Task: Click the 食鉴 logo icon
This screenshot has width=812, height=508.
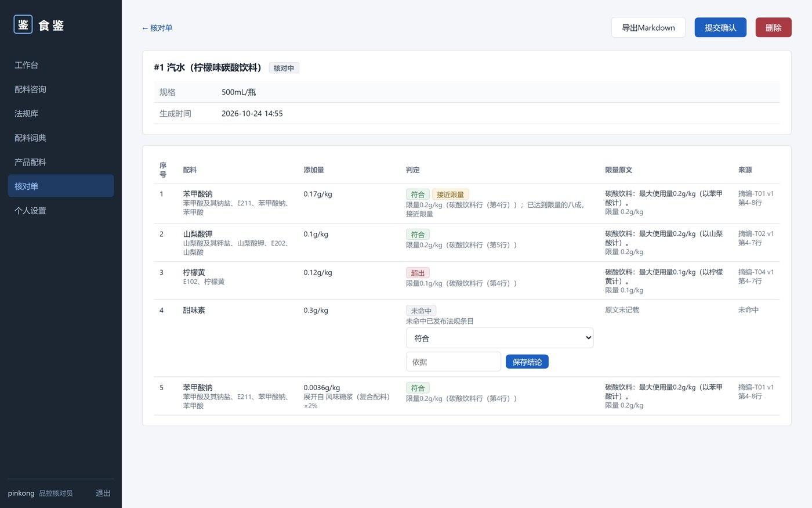Action: pyautogui.click(x=23, y=24)
